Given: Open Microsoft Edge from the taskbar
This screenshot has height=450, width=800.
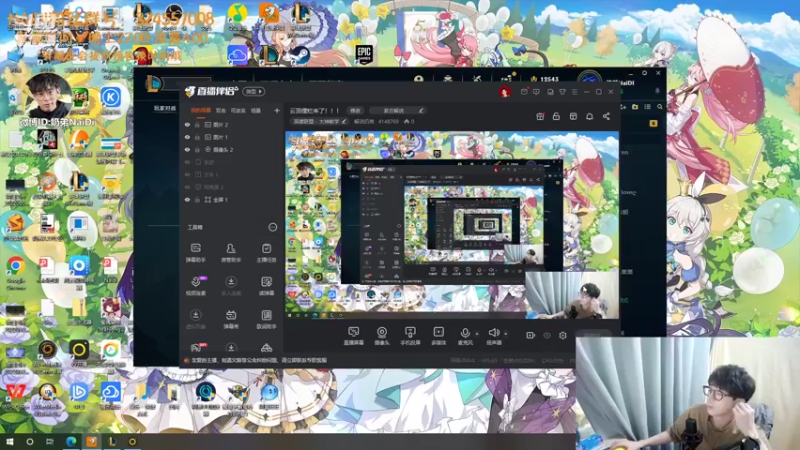Looking at the screenshot, I should click(71, 441).
